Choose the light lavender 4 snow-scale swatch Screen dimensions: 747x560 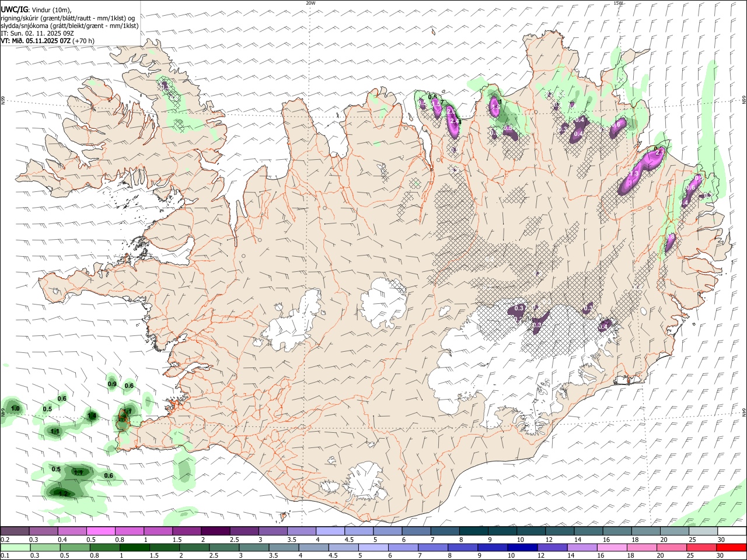point(330,531)
